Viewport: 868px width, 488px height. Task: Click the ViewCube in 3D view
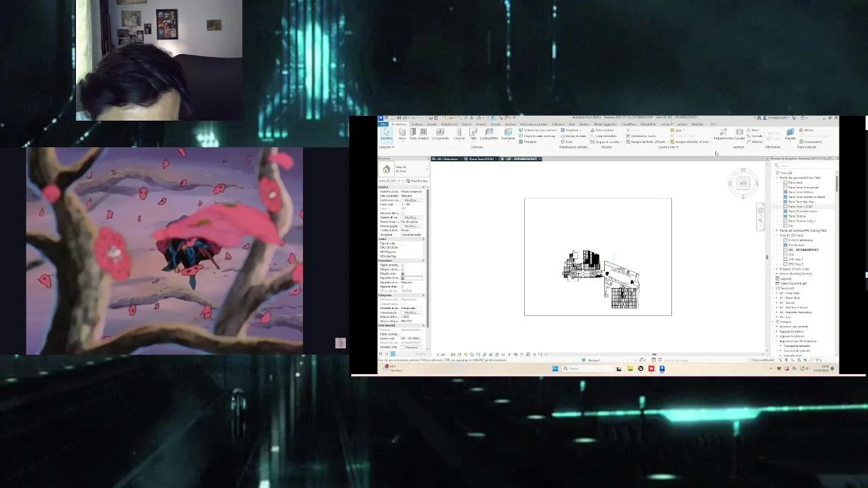click(743, 183)
